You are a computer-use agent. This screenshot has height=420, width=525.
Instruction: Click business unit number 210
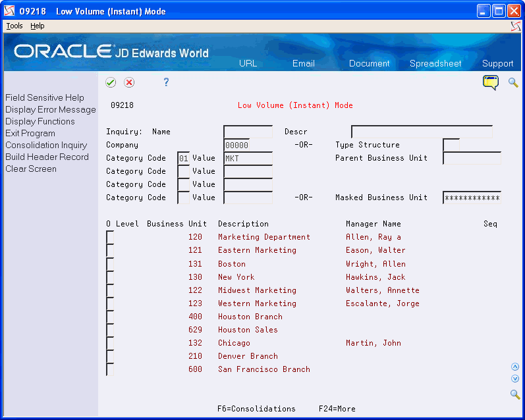[x=195, y=356]
